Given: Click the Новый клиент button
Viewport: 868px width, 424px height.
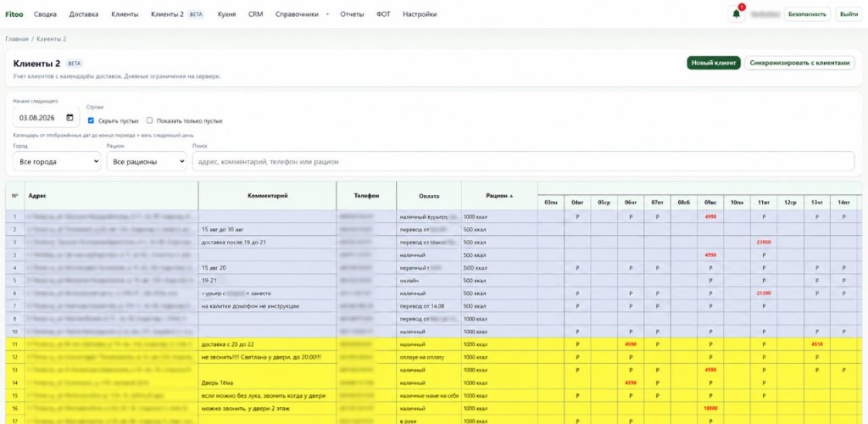Looking at the screenshot, I should [714, 63].
